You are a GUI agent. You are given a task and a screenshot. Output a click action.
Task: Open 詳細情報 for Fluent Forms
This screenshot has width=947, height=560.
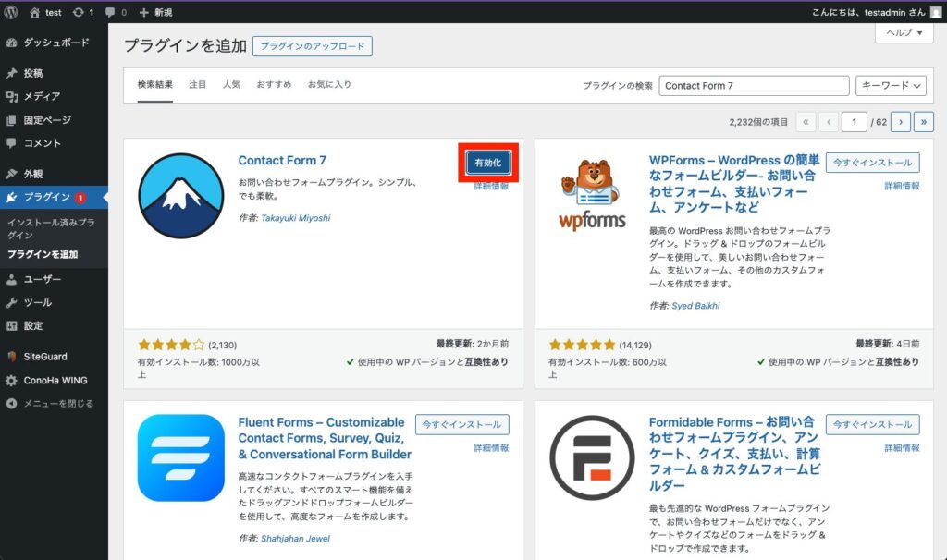[491, 448]
